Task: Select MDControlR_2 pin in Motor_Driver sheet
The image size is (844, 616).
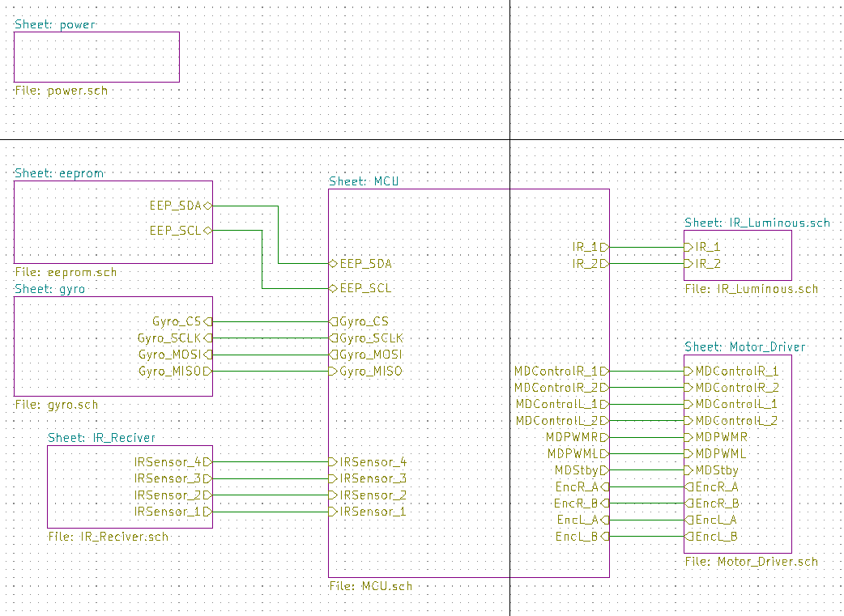Action: point(737,388)
